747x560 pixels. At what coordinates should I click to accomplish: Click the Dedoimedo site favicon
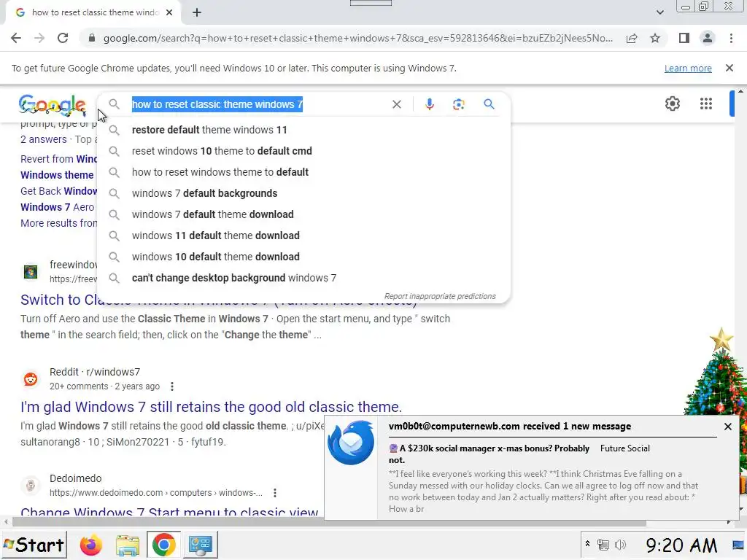(x=31, y=486)
